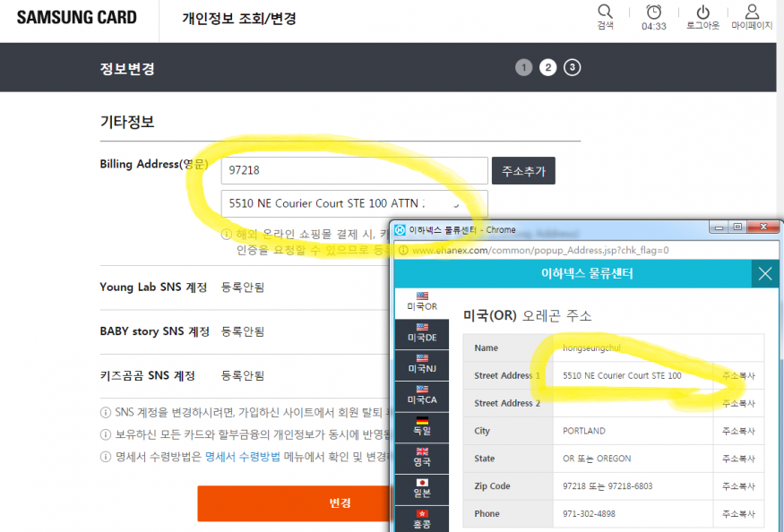
Task: Maximize the 이하넥스 물류센터 Chrome window
Action: click(737, 227)
